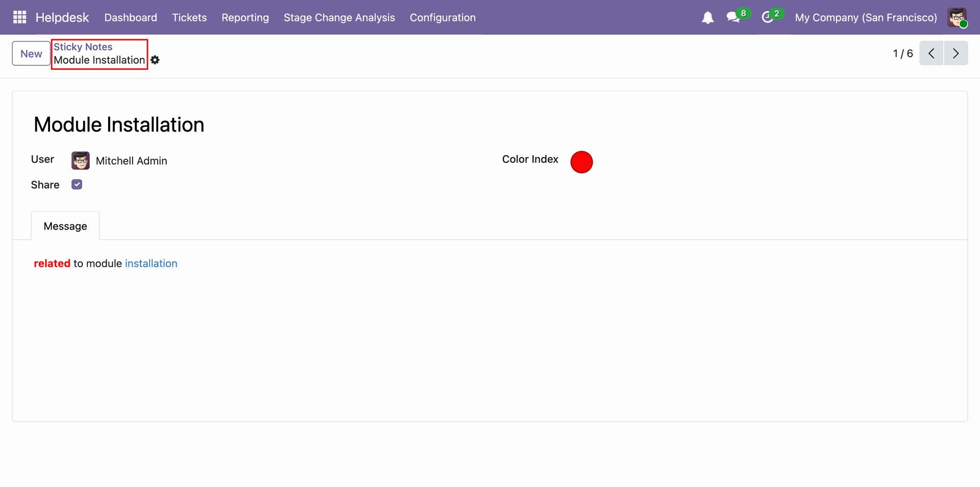Switch to the Message tab
The width and height of the screenshot is (980, 487).
coord(65,226)
